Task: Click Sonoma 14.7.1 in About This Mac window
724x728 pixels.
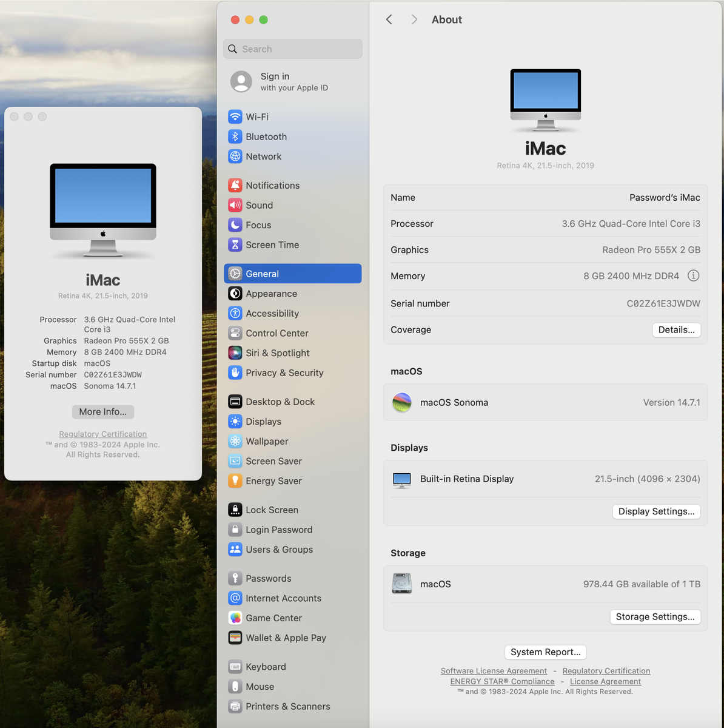Action: [110, 386]
